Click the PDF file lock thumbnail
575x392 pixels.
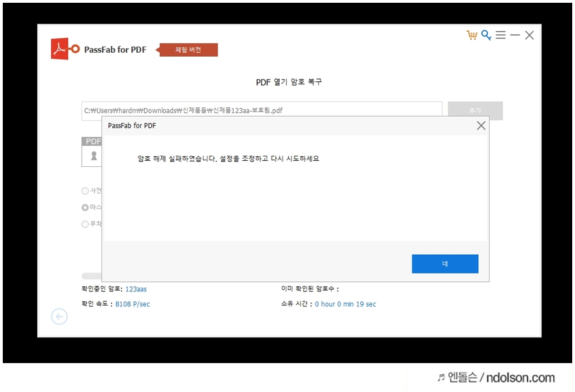tap(92, 152)
